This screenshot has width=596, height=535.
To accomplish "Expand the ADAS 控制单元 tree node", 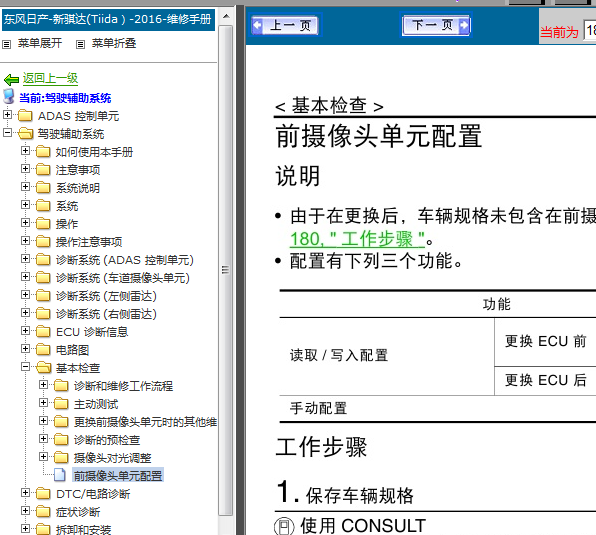I will coord(7,114).
